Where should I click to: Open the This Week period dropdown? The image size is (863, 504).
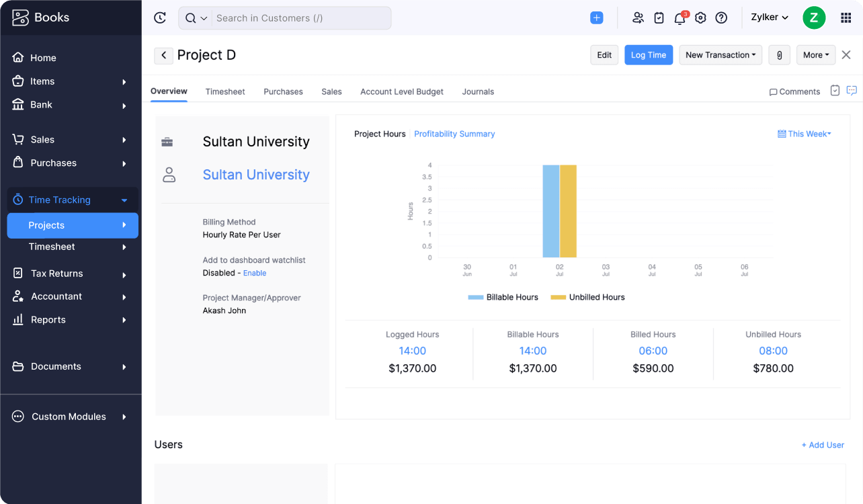805,134
